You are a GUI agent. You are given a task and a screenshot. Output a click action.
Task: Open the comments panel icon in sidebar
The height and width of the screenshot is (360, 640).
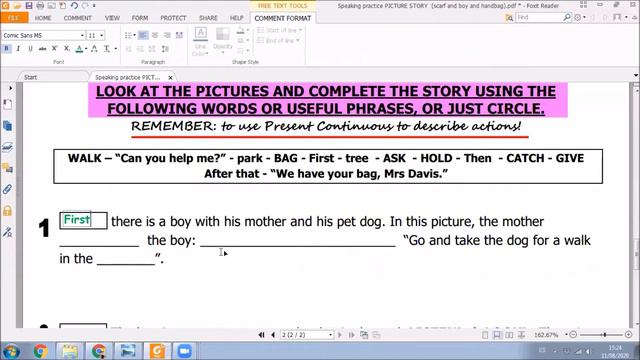click(x=8, y=168)
